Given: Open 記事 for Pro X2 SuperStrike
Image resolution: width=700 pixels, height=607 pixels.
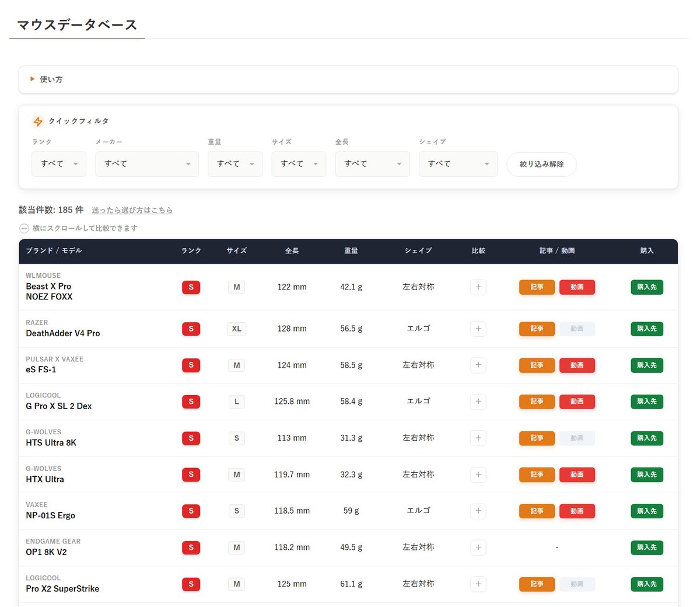Looking at the screenshot, I should 537,584.
